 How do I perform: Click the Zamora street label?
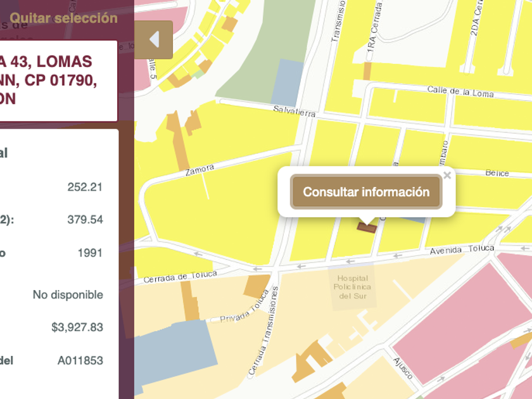(x=200, y=170)
